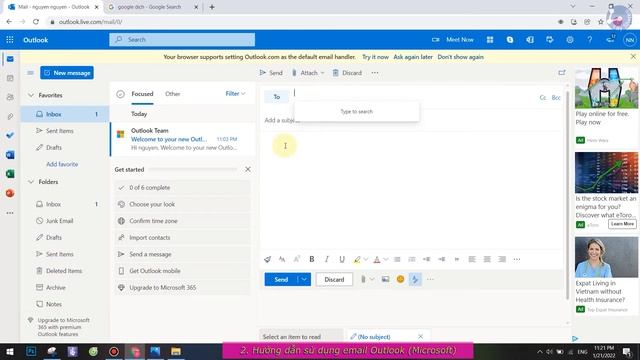
Task: Click Try it now link
Action: pos(375,57)
